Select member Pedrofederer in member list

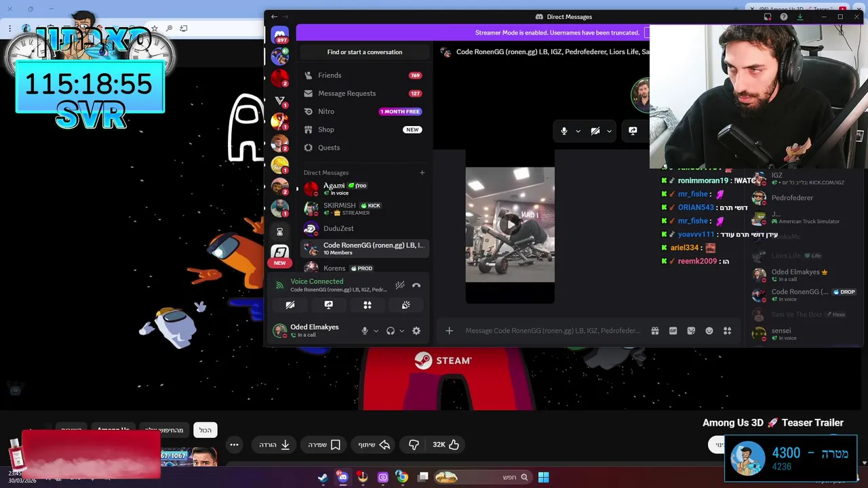tap(804, 198)
